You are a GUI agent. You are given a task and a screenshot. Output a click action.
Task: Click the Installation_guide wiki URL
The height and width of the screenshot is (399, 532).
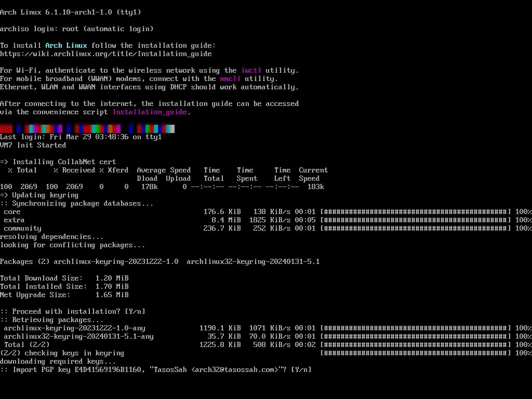click(106, 54)
